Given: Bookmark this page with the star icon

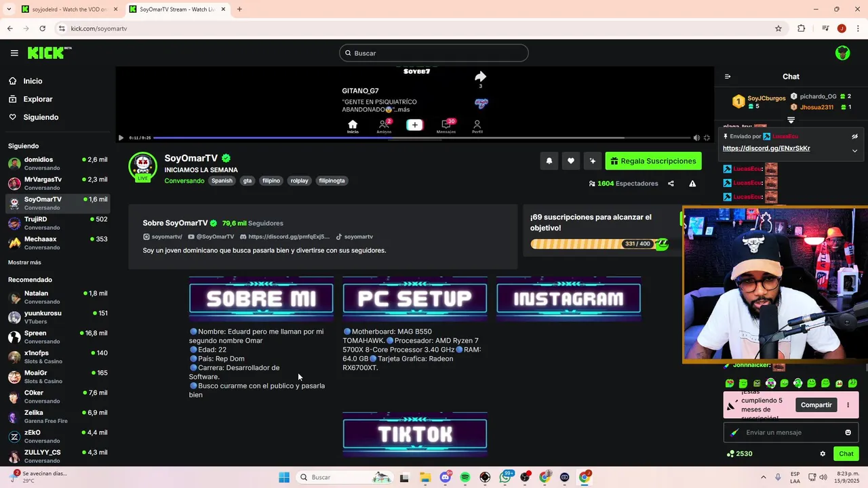Looking at the screenshot, I should [x=778, y=28].
